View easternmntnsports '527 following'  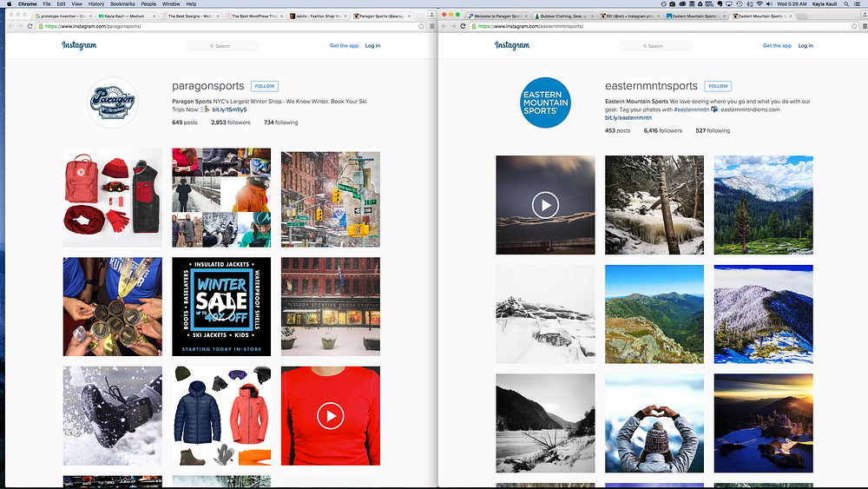713,130
